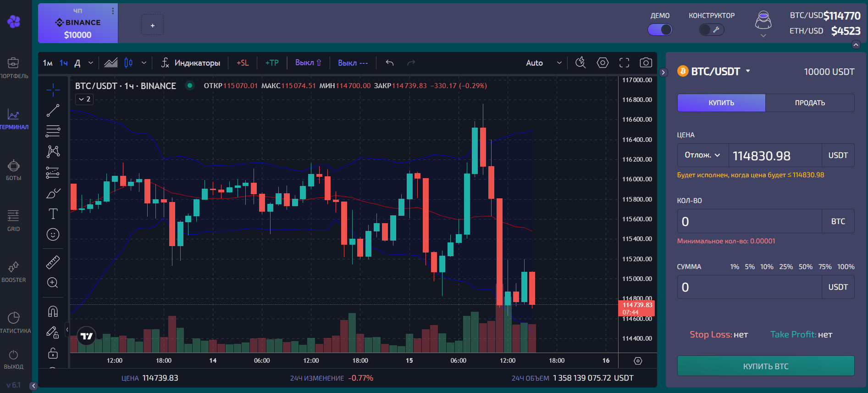Toggle the first 'Выкл' arrow switch
Viewport: 868px width, 393px height.
click(x=308, y=63)
